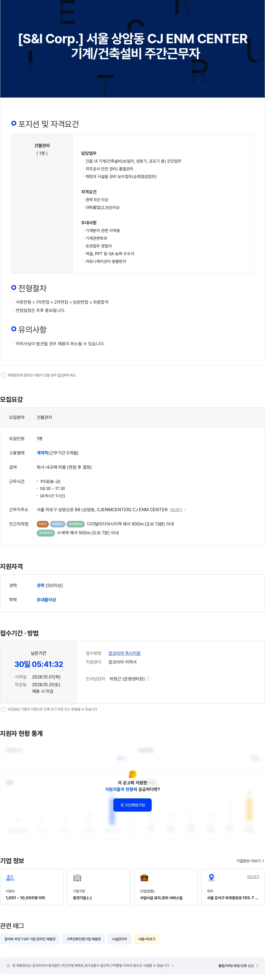
Task: Click the map pin icon in 위치 card
Action: [211, 878]
